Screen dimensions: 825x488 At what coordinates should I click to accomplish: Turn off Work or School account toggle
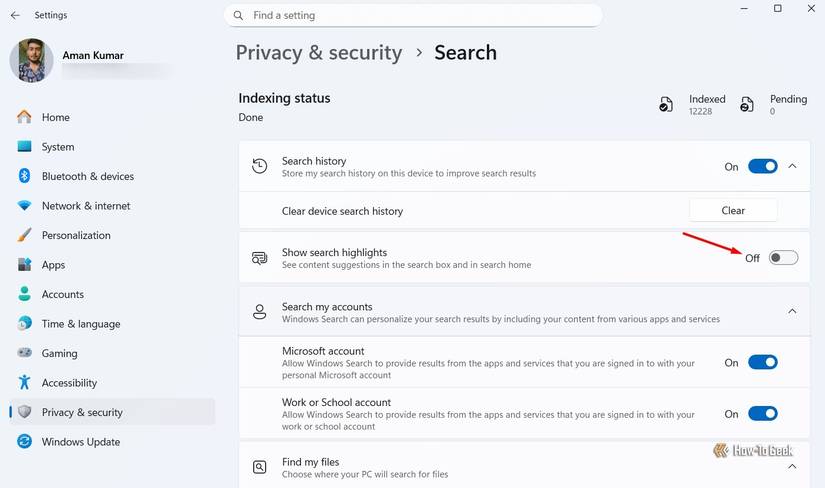click(762, 414)
